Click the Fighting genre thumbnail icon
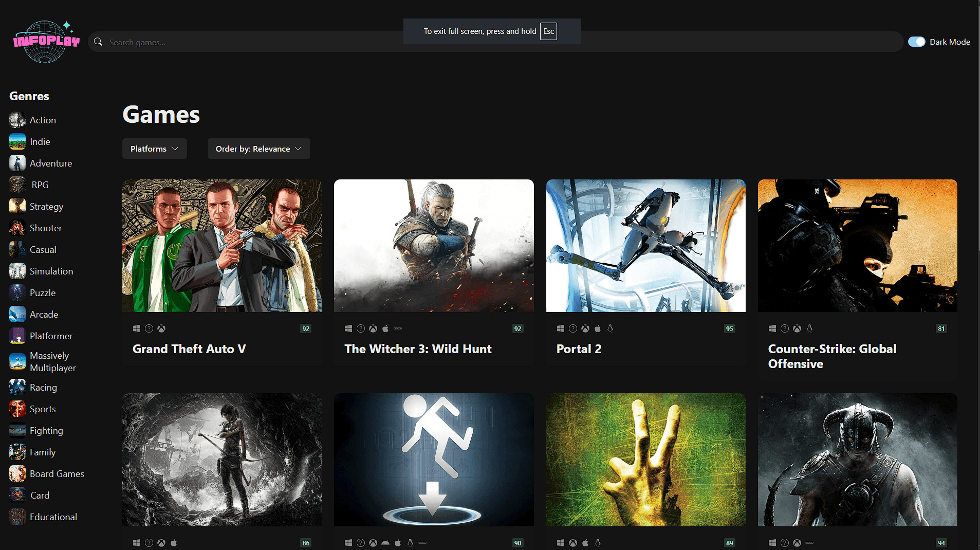Screen dimensions: 980x550 coord(17,430)
